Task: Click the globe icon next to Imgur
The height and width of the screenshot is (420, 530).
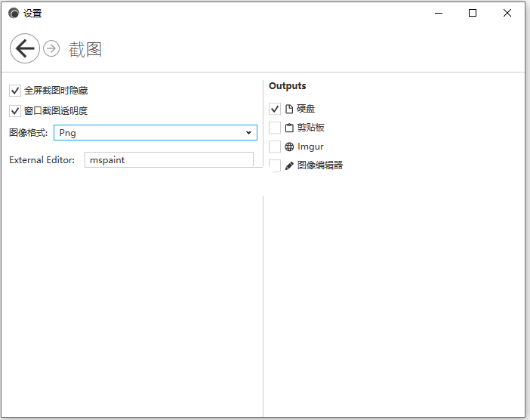Action: [x=289, y=147]
